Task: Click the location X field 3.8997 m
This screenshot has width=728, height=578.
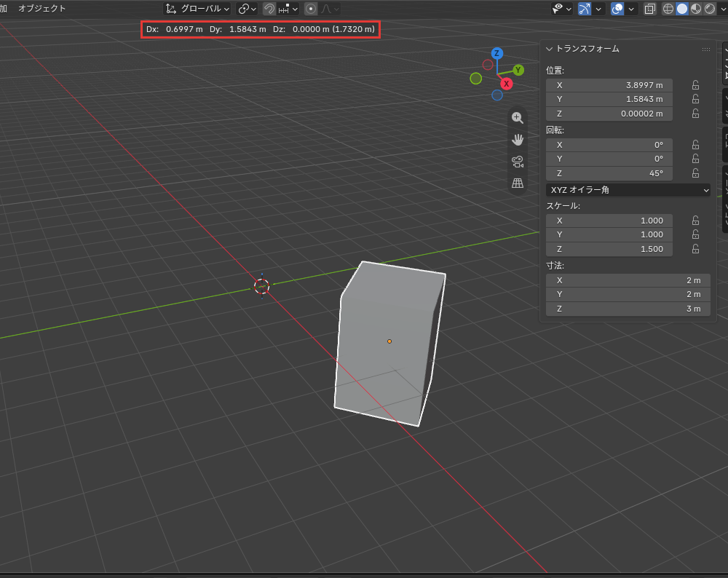Action: [x=609, y=85]
